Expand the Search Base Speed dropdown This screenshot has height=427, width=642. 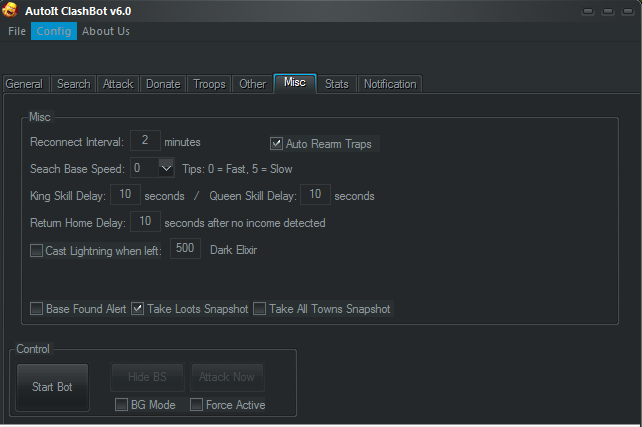[x=166, y=168]
